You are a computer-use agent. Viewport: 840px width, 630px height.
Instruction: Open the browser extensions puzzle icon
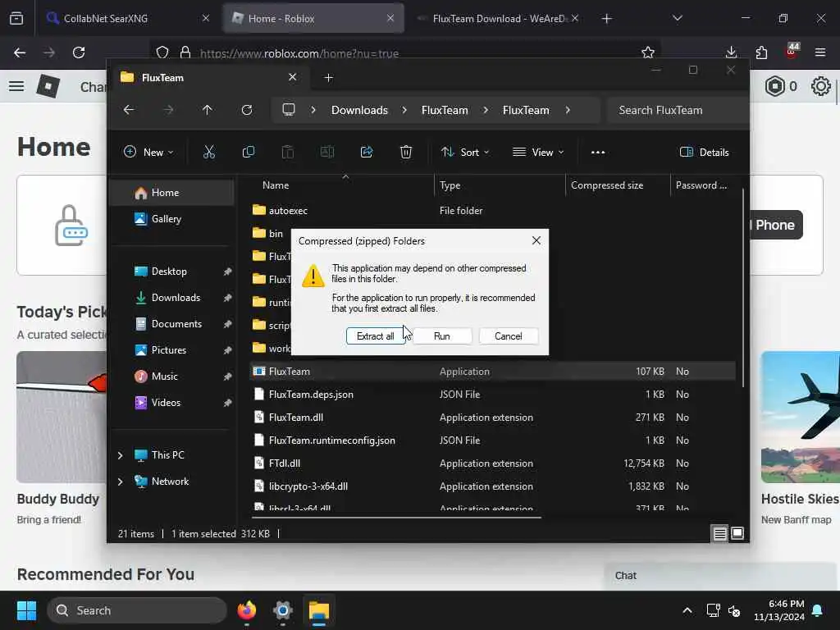pyautogui.click(x=761, y=52)
